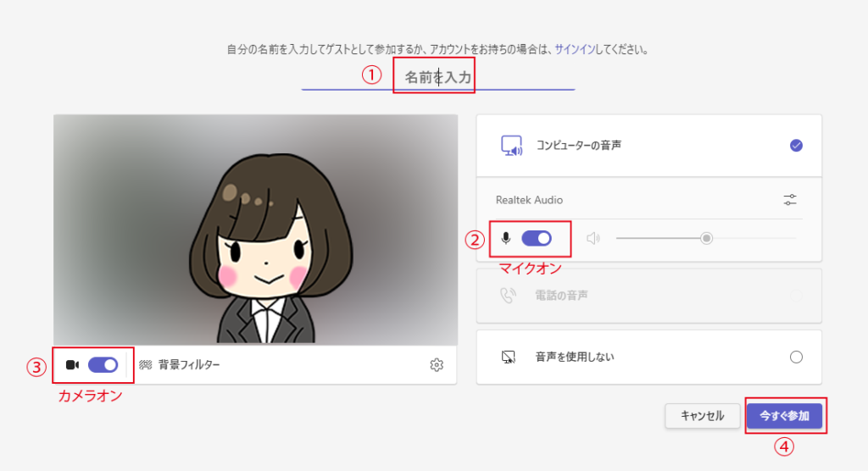Join the meeting with 今すぐ参加

(785, 416)
